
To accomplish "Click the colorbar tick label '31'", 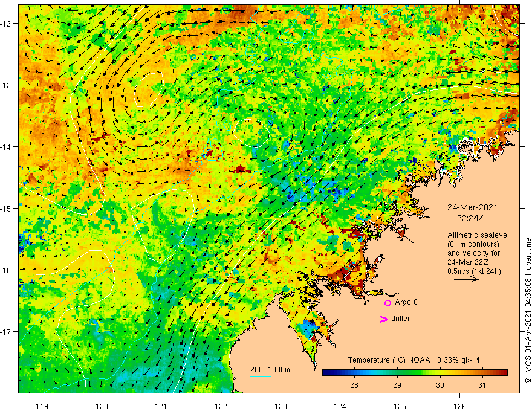I will click(x=482, y=385).
